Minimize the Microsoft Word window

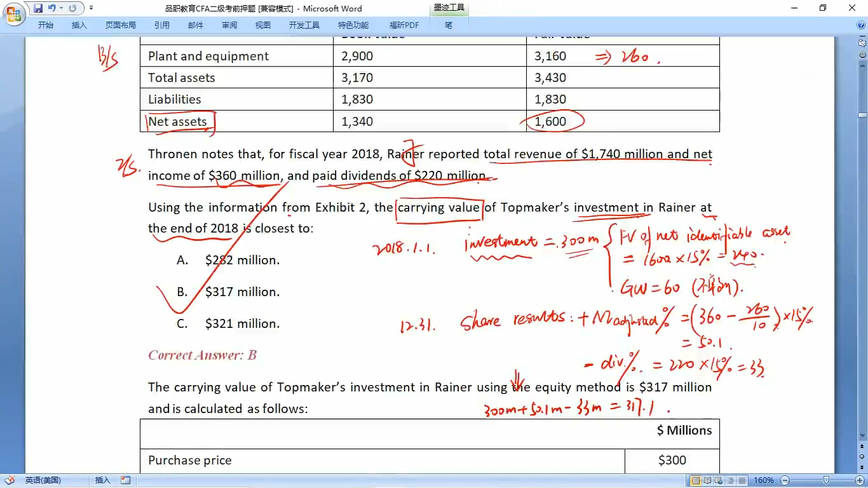(x=795, y=8)
